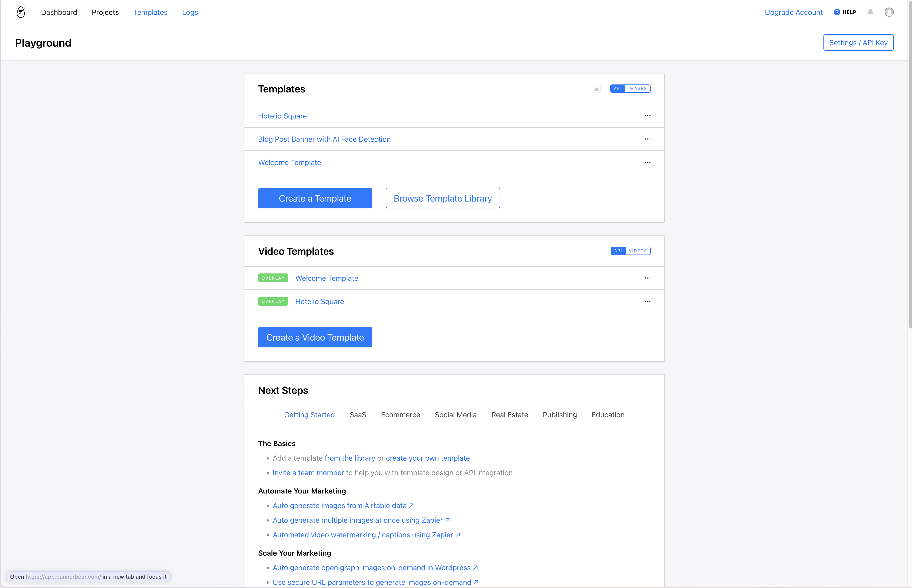The width and height of the screenshot is (912, 588).
Task: Switch to the Social Media tab
Action: click(x=456, y=415)
